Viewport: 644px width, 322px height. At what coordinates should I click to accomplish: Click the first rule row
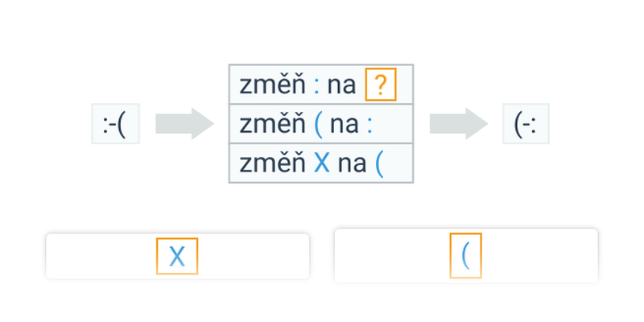click(321, 85)
